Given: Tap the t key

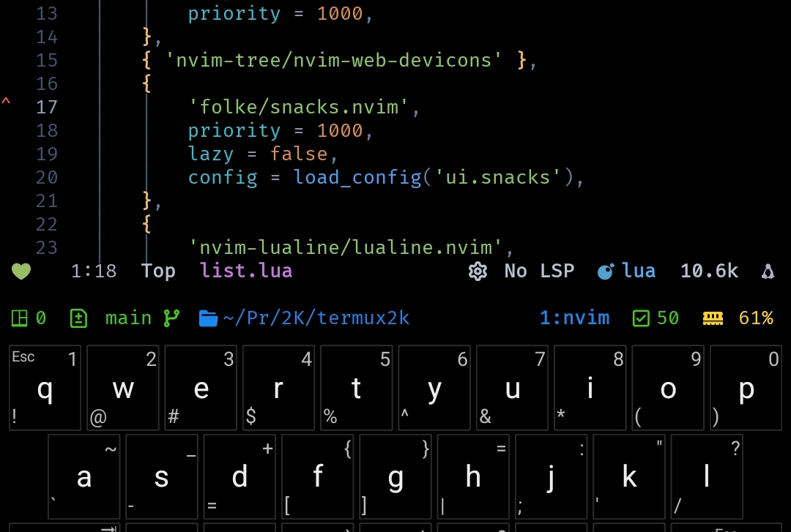Looking at the screenshot, I should [356, 387].
